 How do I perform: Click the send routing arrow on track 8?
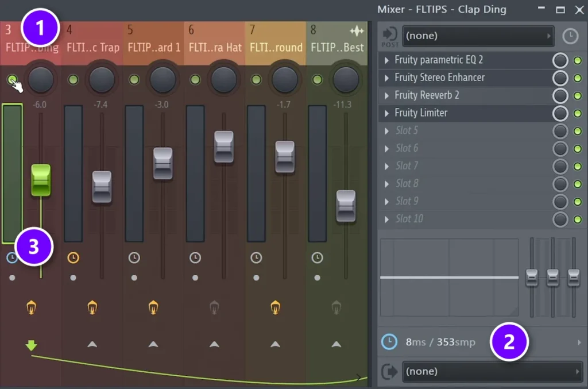coord(336,344)
